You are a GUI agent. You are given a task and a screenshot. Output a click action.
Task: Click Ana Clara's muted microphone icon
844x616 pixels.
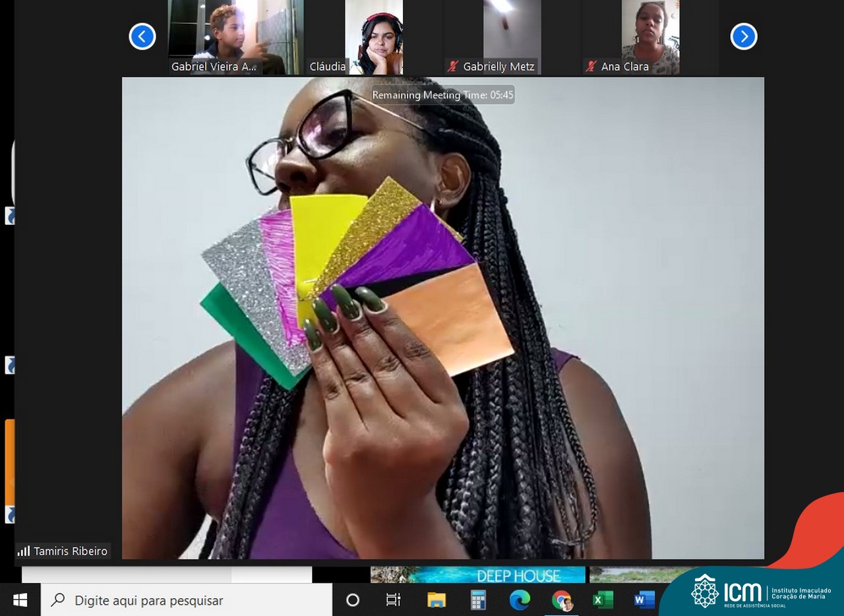click(591, 67)
